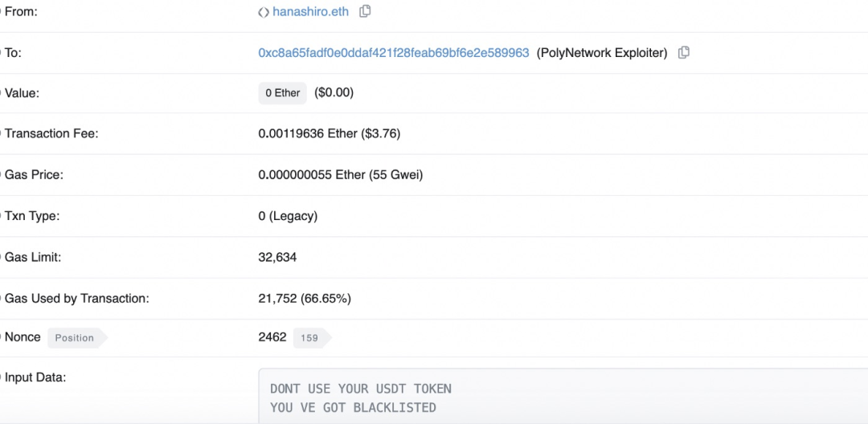Click the Gas Used by Transaction label
This screenshot has width=868, height=424.
coord(77,299)
